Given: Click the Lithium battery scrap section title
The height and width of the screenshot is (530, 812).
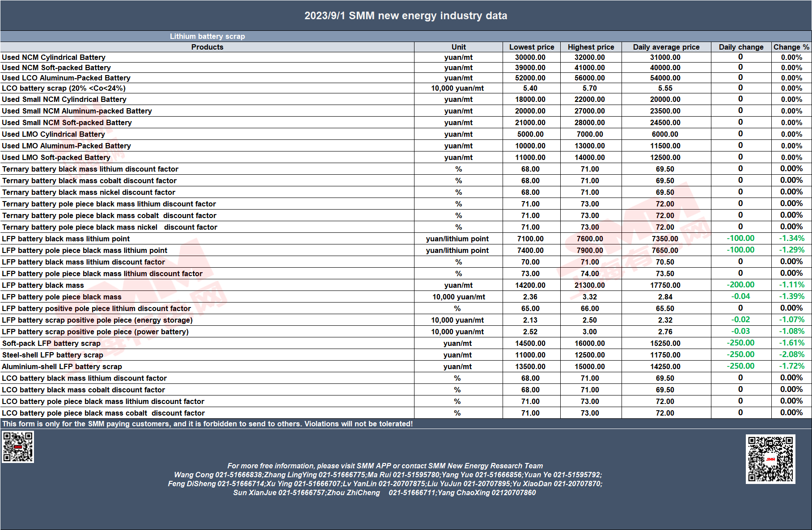Looking at the screenshot, I should tap(207, 36).
